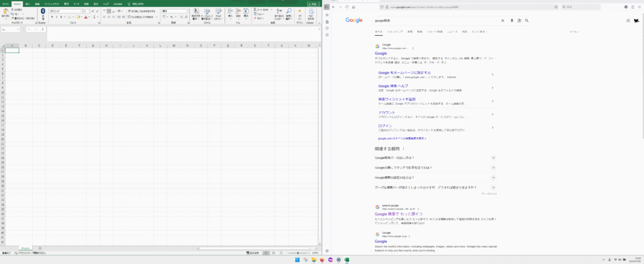Screen dimensions: 644x264
Task: Open Sort & Filter in Excel ribbon
Action: pos(279,14)
